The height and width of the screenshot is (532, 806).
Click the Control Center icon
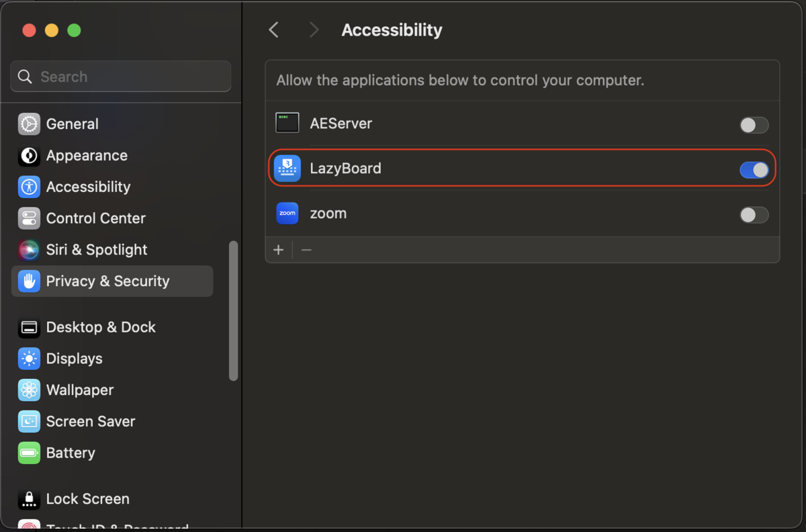pos(29,218)
